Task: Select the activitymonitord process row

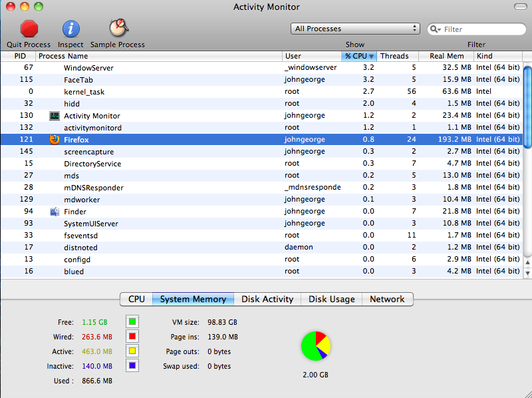Action: coord(261,127)
